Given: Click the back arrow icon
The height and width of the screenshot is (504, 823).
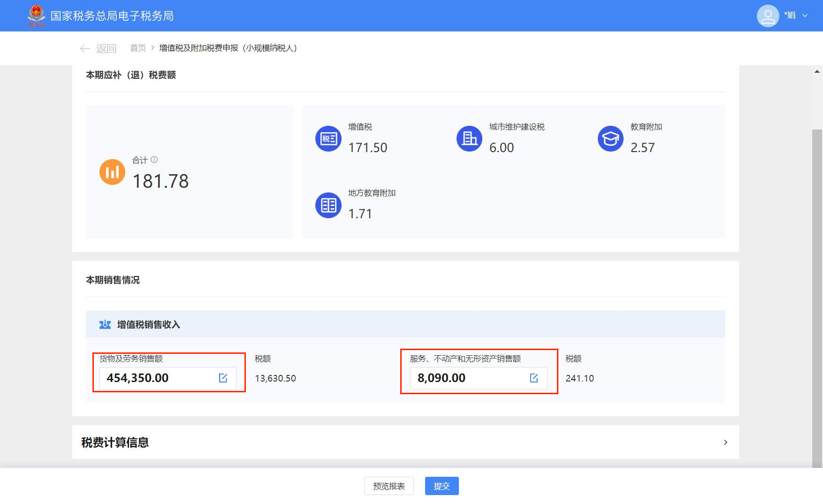Looking at the screenshot, I should [x=85, y=48].
